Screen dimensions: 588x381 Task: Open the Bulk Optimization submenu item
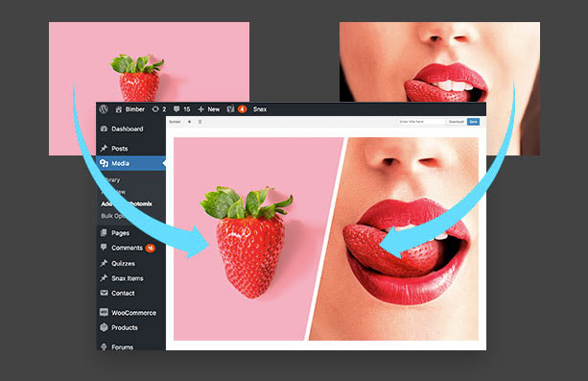click(112, 216)
